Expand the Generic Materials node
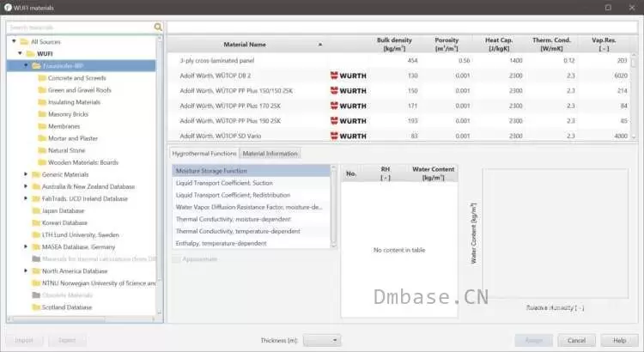This screenshot has width=644, height=352. (26, 174)
